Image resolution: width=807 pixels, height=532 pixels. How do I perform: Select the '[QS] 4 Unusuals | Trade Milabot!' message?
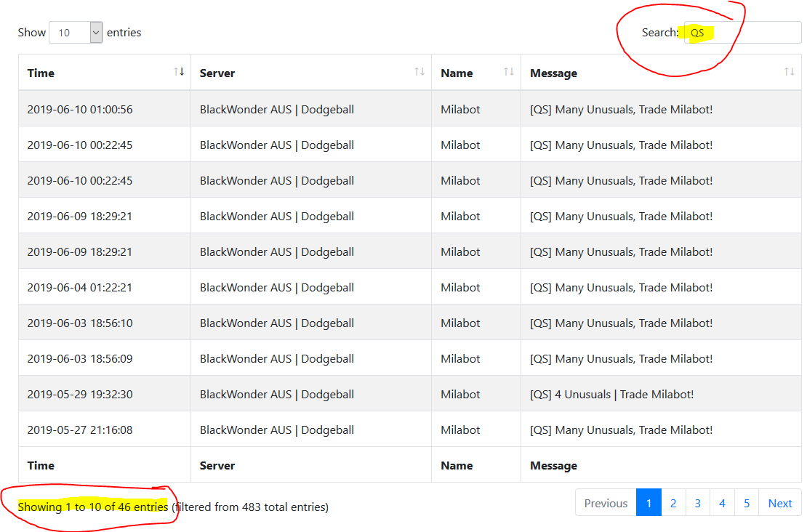click(612, 394)
